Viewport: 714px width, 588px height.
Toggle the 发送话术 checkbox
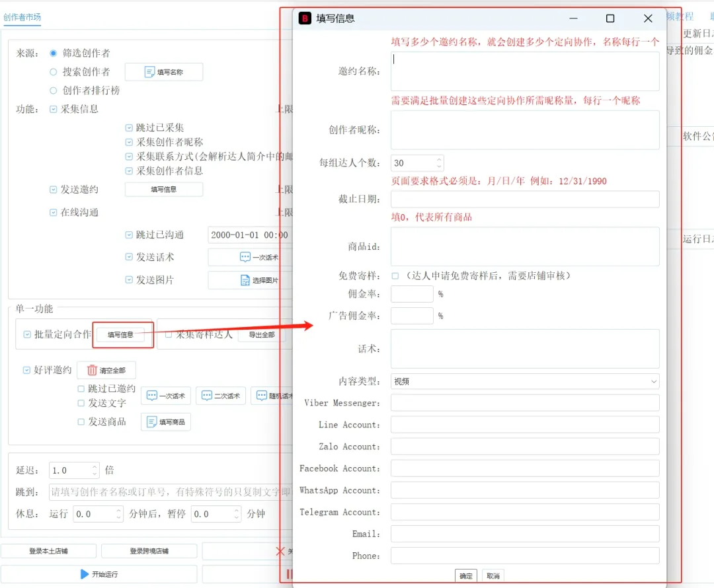click(x=129, y=257)
